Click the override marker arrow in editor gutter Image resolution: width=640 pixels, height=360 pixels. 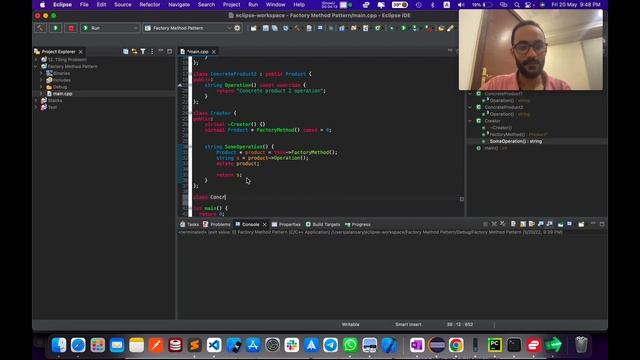coord(180,85)
